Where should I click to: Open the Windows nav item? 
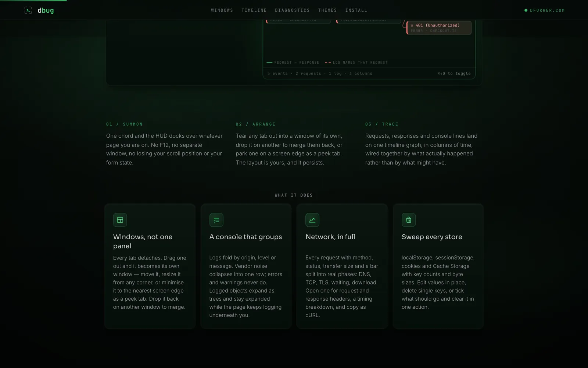point(222,10)
